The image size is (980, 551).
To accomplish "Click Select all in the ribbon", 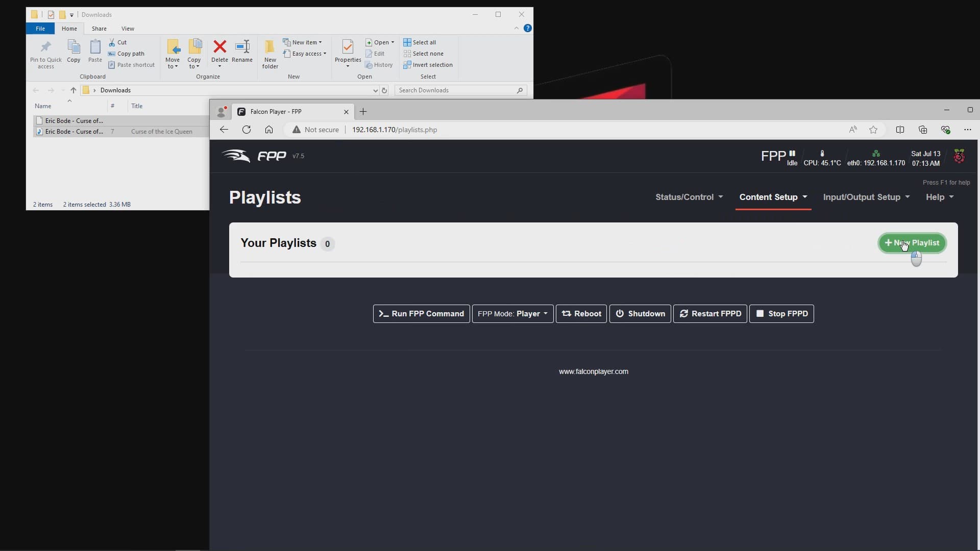I will [x=420, y=42].
